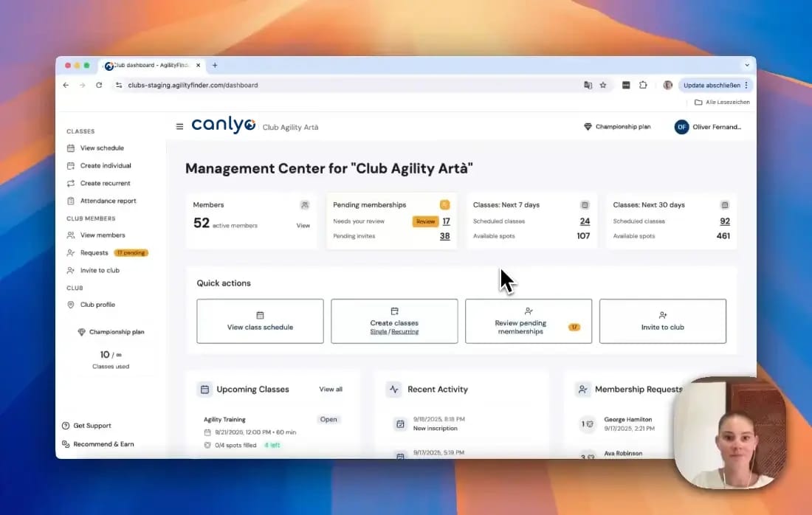The width and height of the screenshot is (812, 515).
Task: Click calendar icon in Next 7 days card
Action: click(x=585, y=205)
